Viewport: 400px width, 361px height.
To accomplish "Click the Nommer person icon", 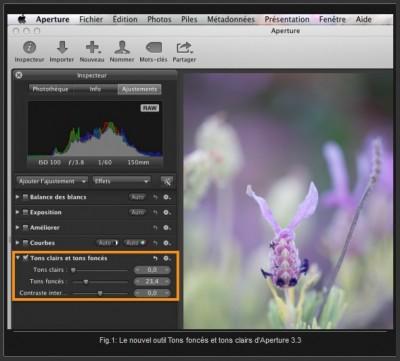I will 122,48.
